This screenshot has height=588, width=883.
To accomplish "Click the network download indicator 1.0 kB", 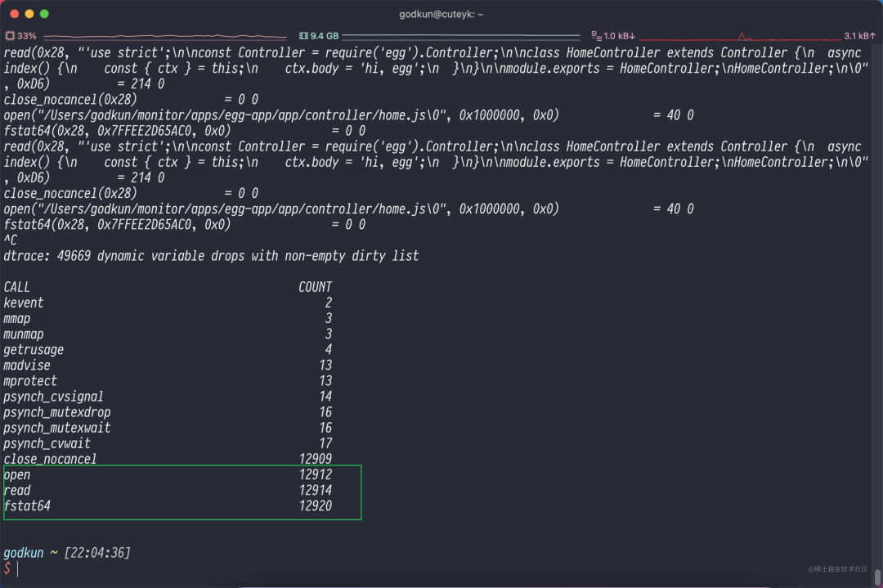I will 620,35.
